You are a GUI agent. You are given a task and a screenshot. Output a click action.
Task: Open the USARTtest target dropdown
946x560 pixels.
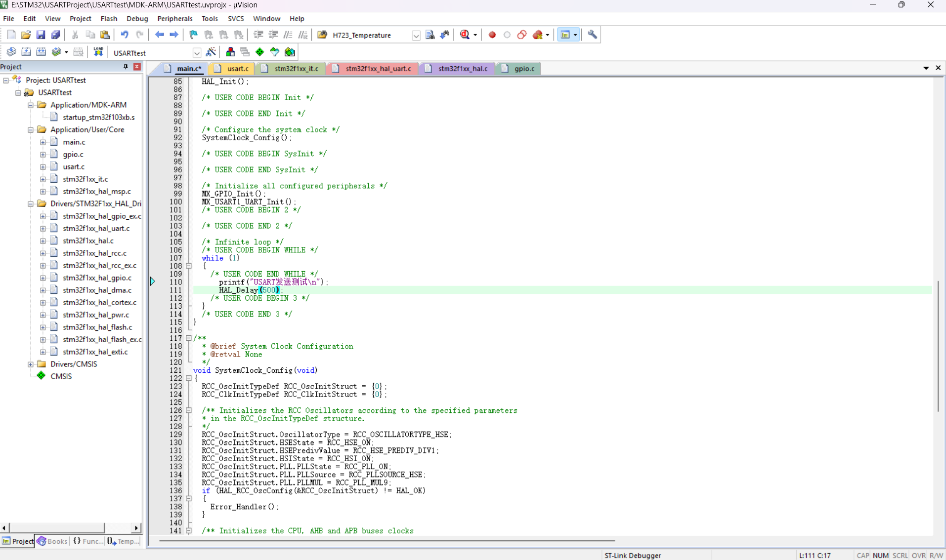(197, 53)
